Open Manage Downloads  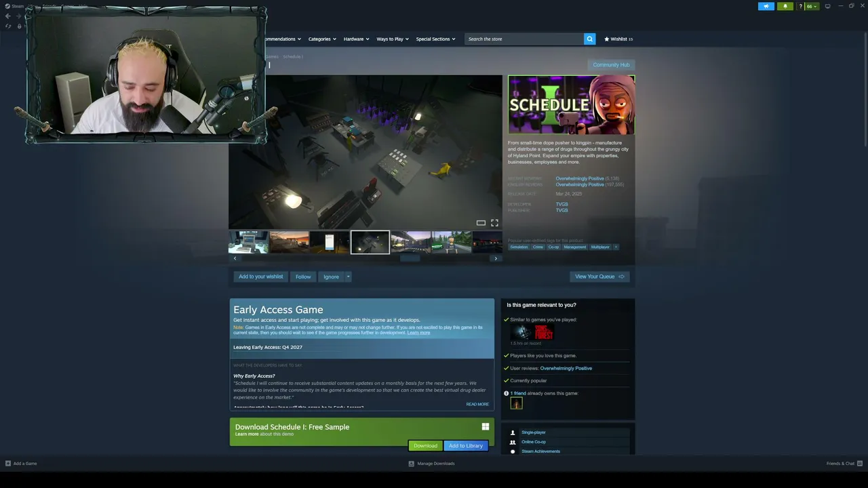431,464
